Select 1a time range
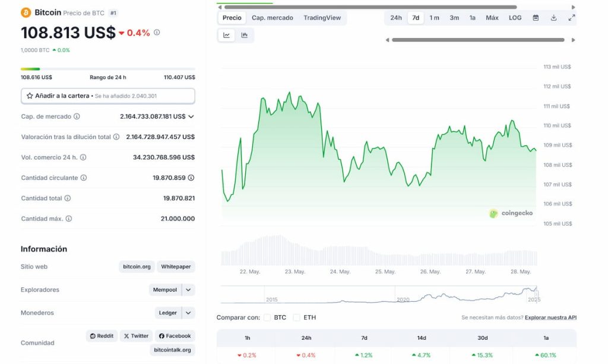 [472, 18]
